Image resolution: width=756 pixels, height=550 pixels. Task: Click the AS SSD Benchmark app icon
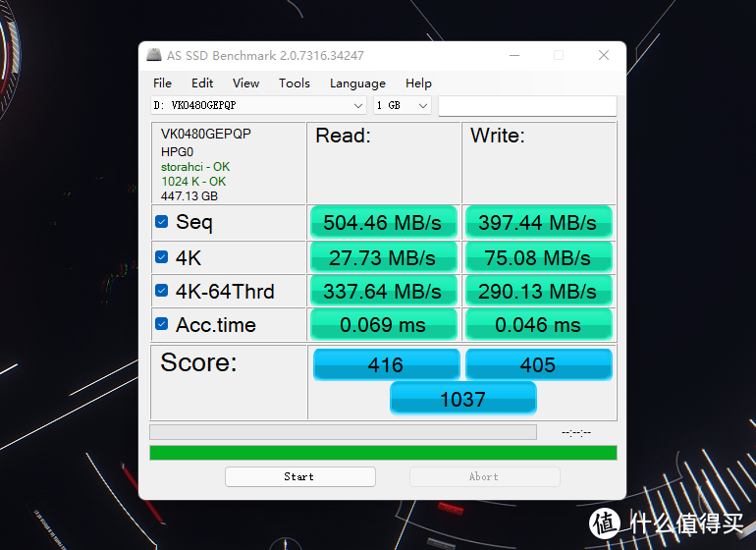point(154,55)
